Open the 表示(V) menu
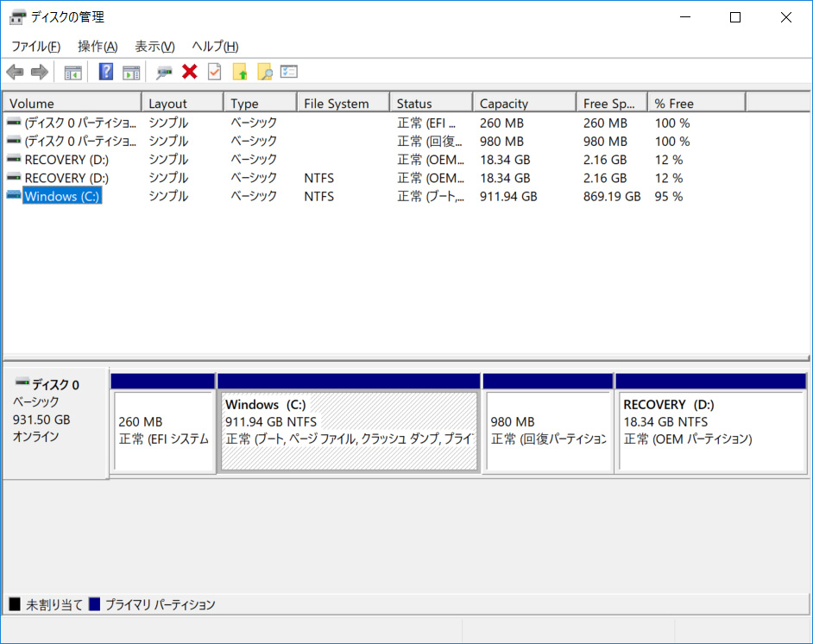This screenshot has width=813, height=644. click(154, 47)
